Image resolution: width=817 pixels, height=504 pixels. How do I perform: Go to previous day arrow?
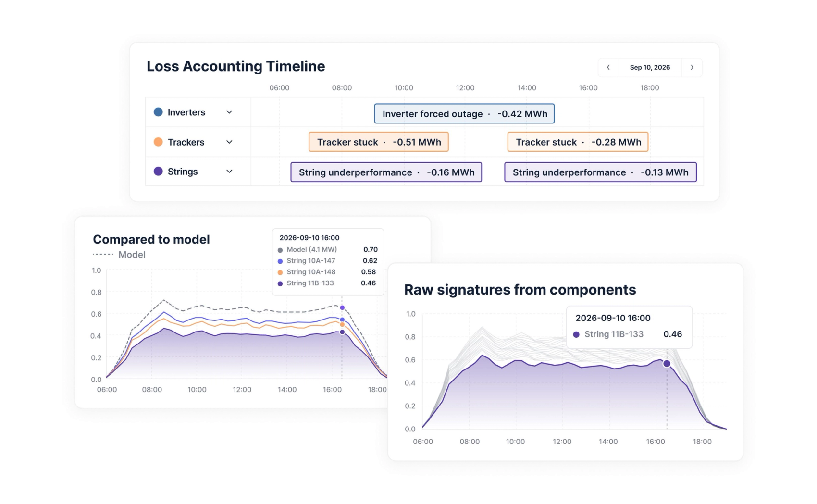[608, 67]
